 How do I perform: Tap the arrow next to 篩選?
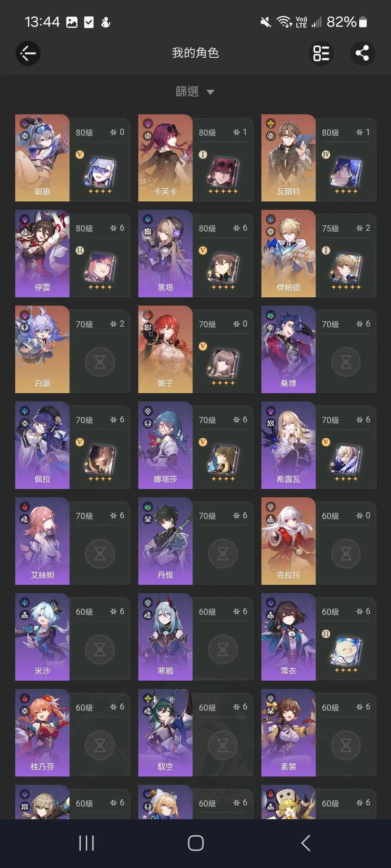(210, 92)
